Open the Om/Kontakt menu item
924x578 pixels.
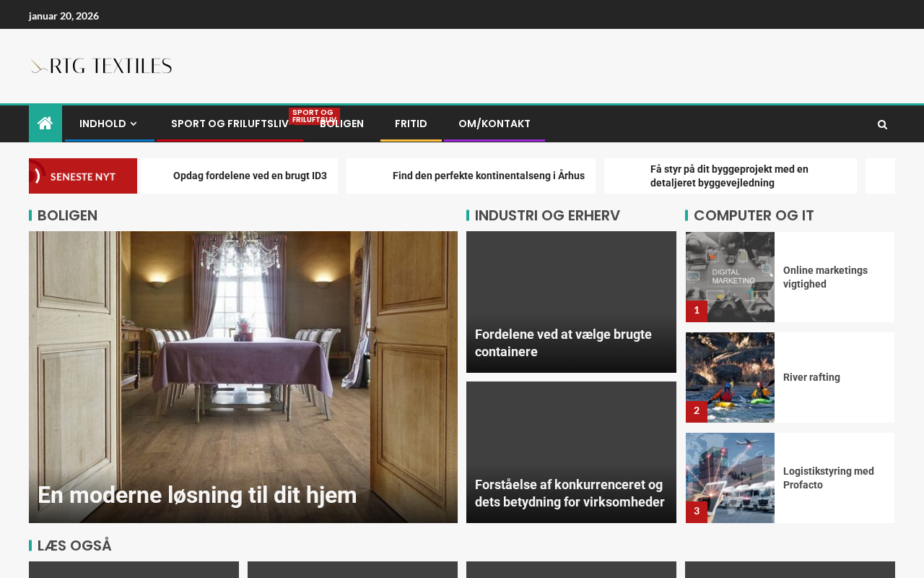(x=494, y=124)
